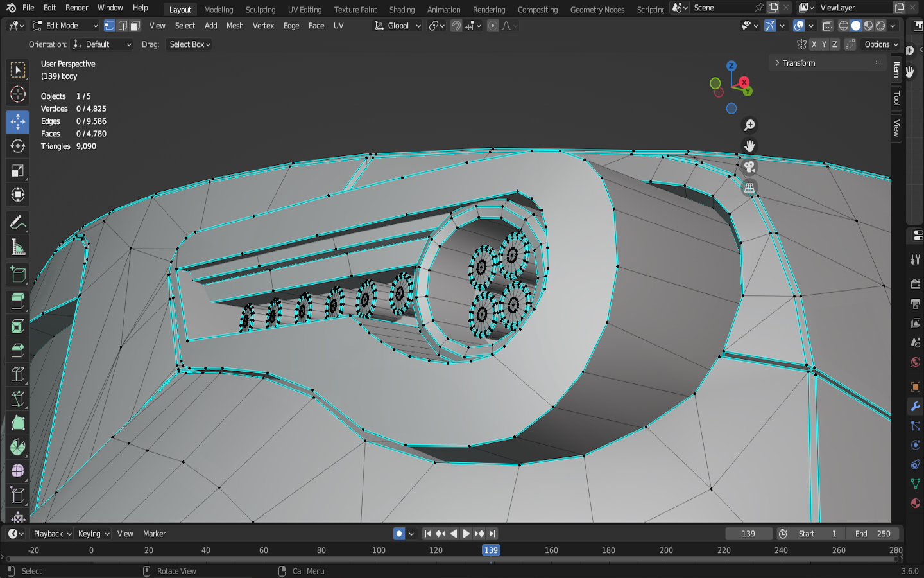Open the shading options dropdown arrow

tap(893, 26)
